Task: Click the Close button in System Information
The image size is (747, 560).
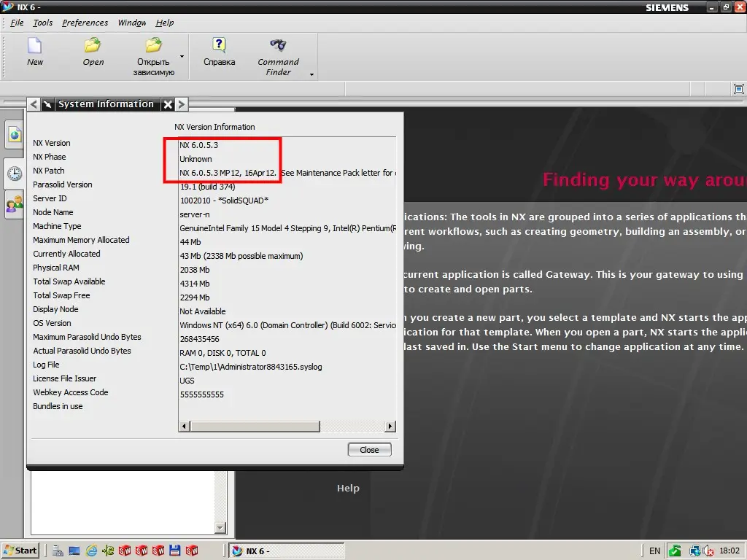Action: tap(369, 450)
